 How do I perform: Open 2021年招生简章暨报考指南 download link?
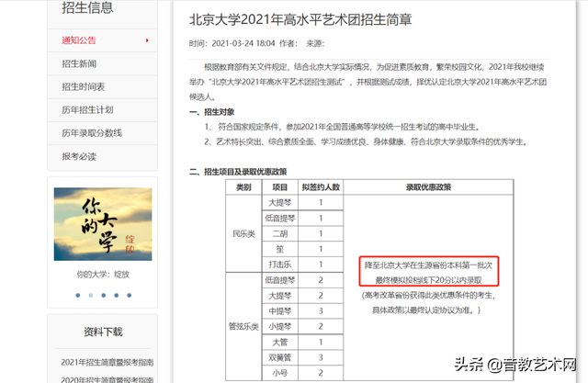tap(107, 363)
